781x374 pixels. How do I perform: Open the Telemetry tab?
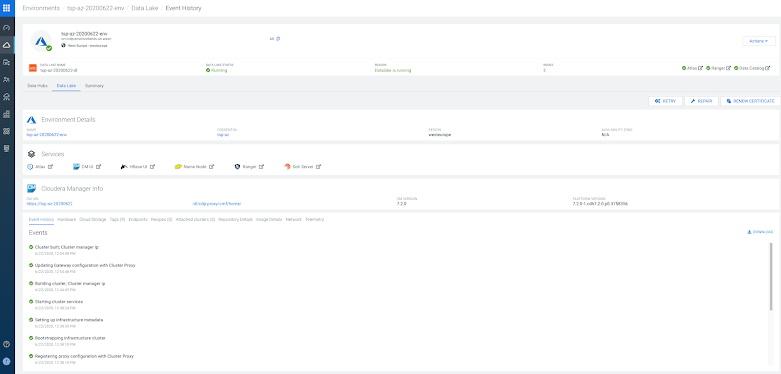314,219
